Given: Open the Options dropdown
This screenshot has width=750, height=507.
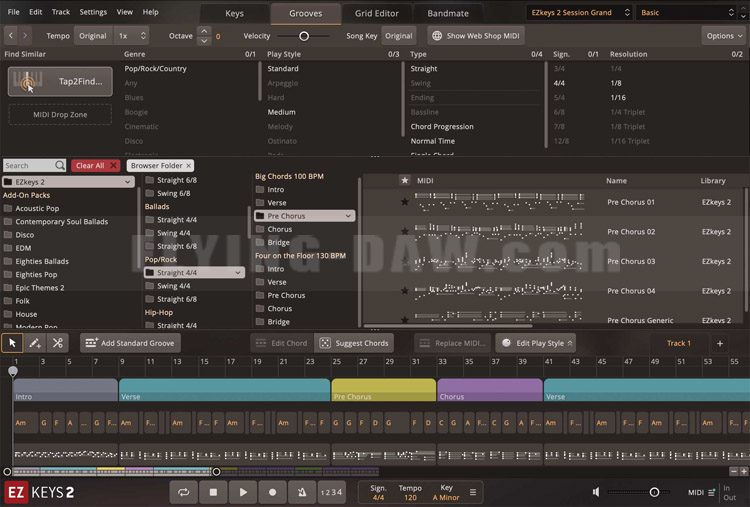Looking at the screenshot, I should [724, 35].
